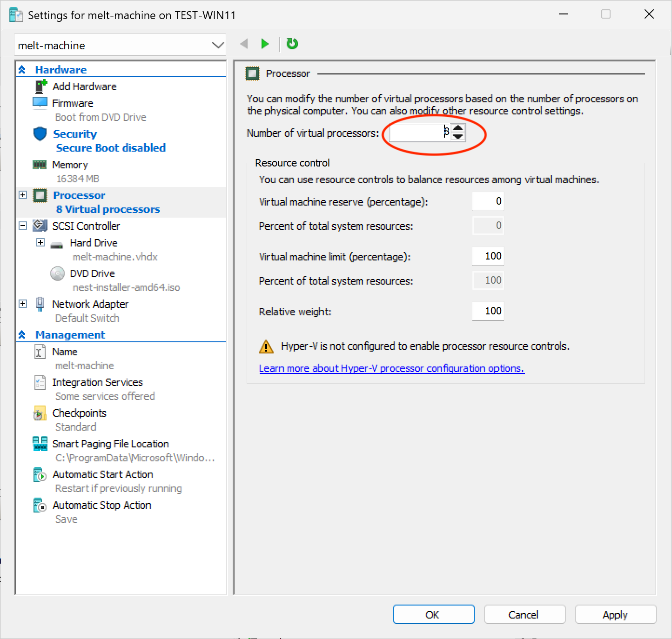This screenshot has height=639, width=672.
Task: Click the DVD Drive disc icon
Action: (57, 273)
